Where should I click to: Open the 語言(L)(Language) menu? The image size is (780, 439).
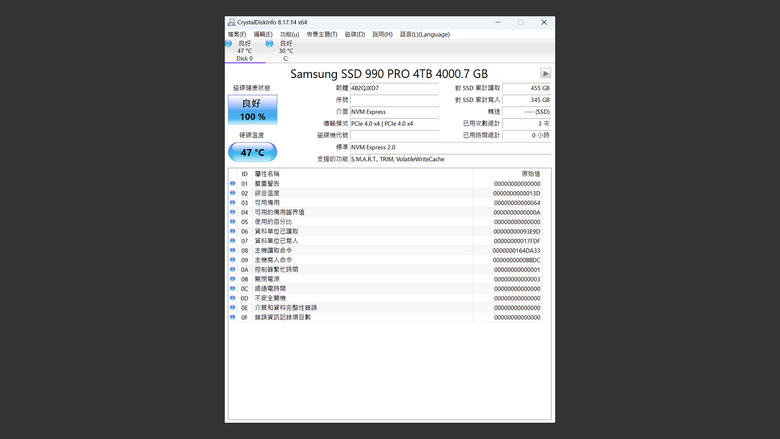tap(425, 34)
